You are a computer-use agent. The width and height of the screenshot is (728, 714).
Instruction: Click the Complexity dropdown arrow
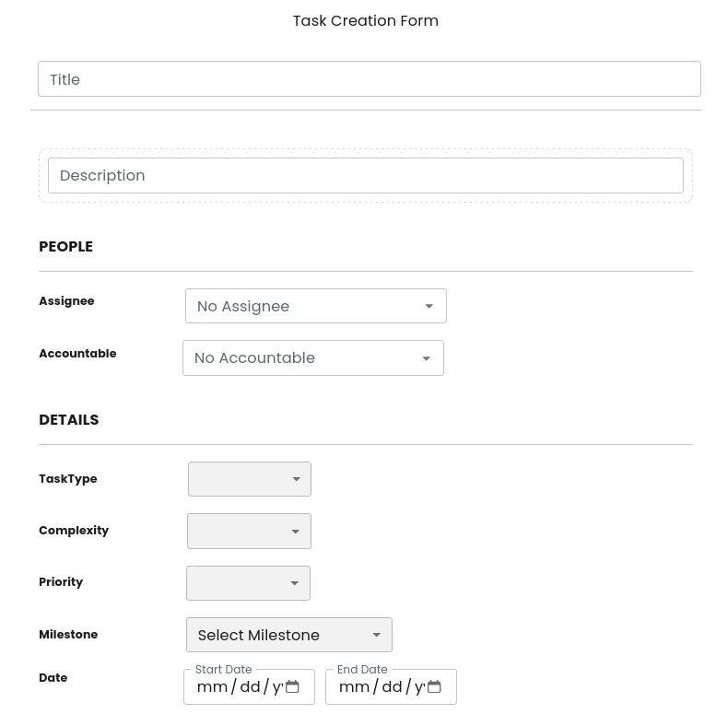(x=296, y=532)
